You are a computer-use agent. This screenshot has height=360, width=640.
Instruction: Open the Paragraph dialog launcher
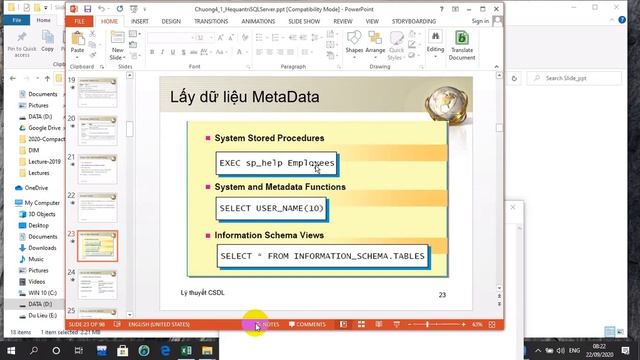coord(339,67)
